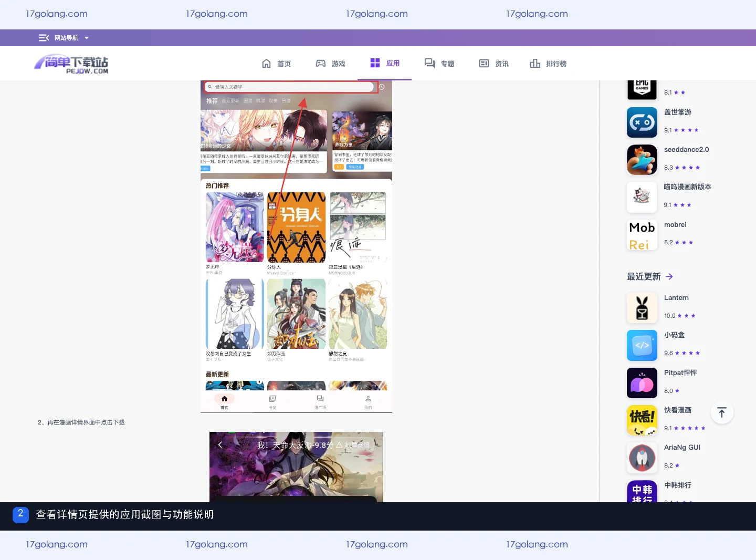This screenshot has width=756, height=560.
Task: Click the 小码盒 app name
Action: pos(674,335)
